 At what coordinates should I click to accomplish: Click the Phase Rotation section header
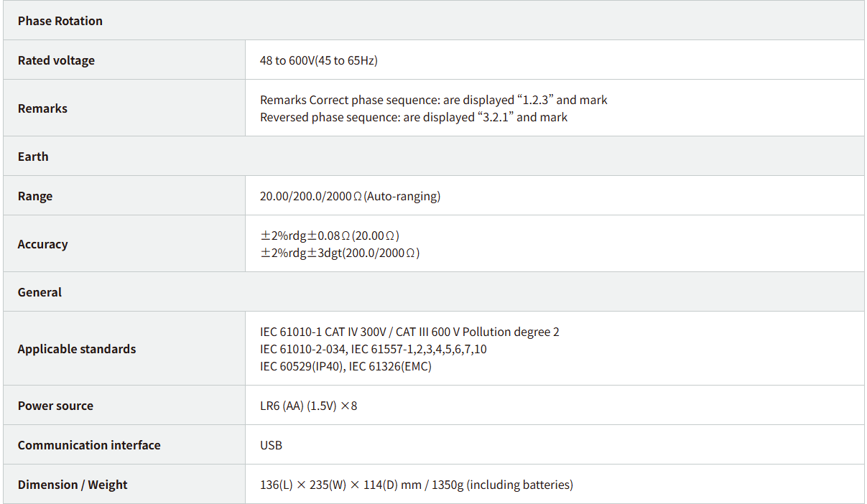click(x=60, y=21)
